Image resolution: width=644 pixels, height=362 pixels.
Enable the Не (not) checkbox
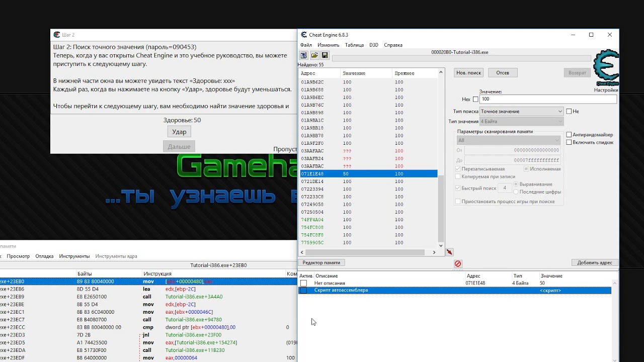pos(569,111)
